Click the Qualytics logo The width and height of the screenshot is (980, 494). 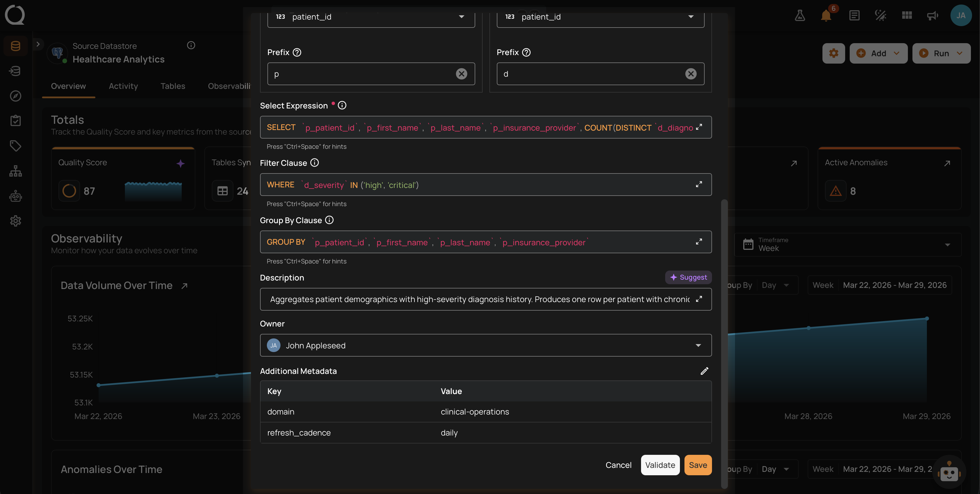[x=15, y=15]
